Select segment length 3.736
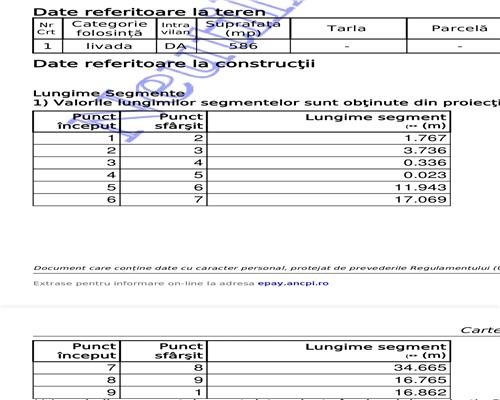Viewport: 500px width, 400px height. (425, 150)
